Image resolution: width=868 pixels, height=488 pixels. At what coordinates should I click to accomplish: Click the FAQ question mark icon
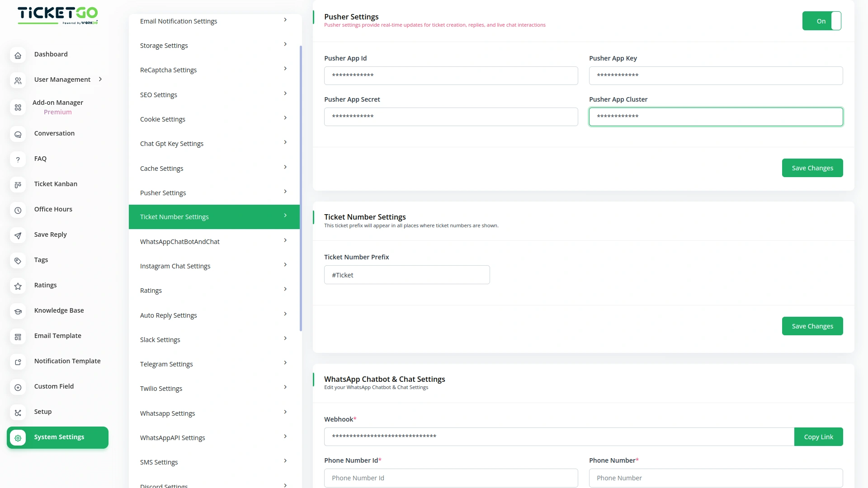[x=18, y=160]
